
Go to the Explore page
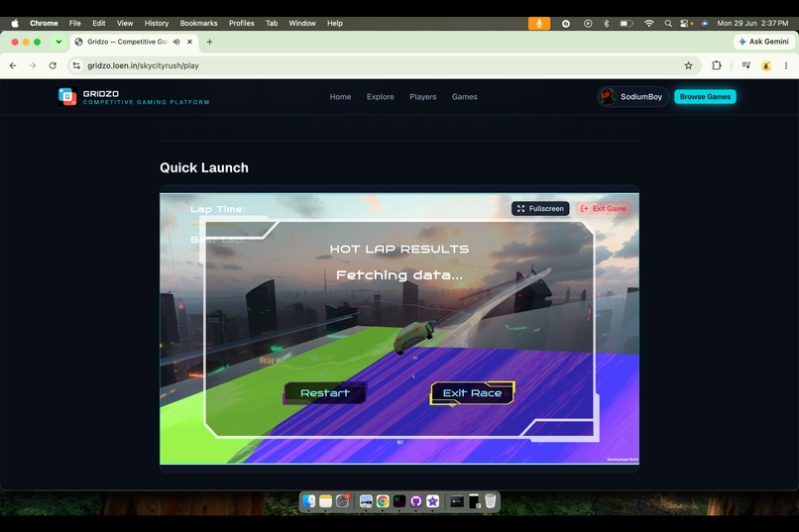380,97
